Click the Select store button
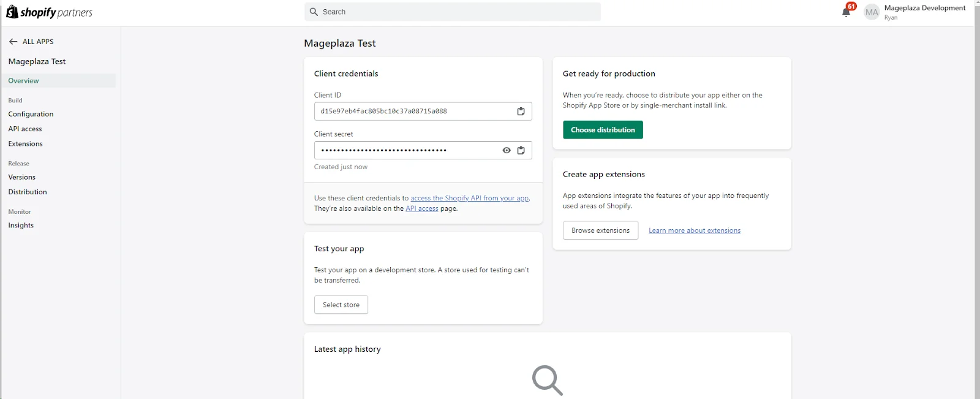The image size is (980, 399). point(341,305)
